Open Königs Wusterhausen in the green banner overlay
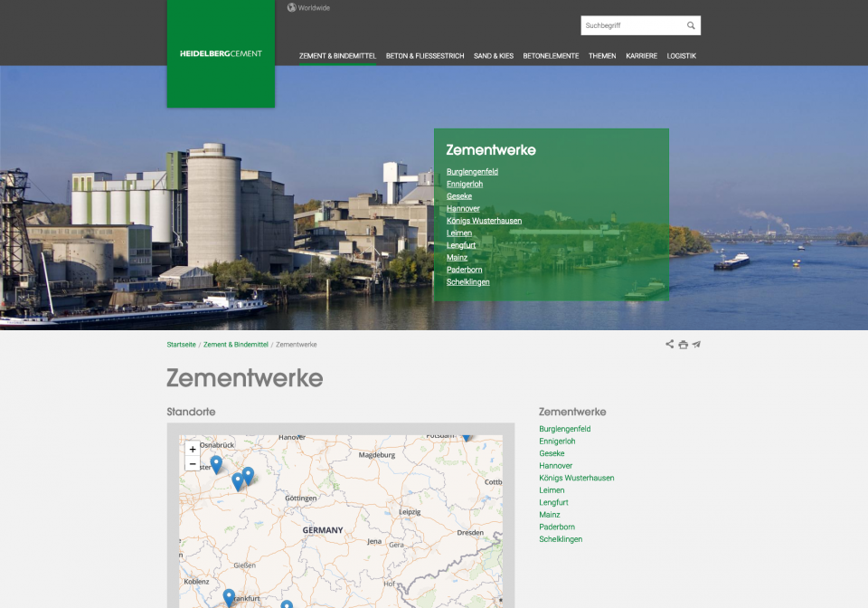868x608 pixels. coord(485,221)
